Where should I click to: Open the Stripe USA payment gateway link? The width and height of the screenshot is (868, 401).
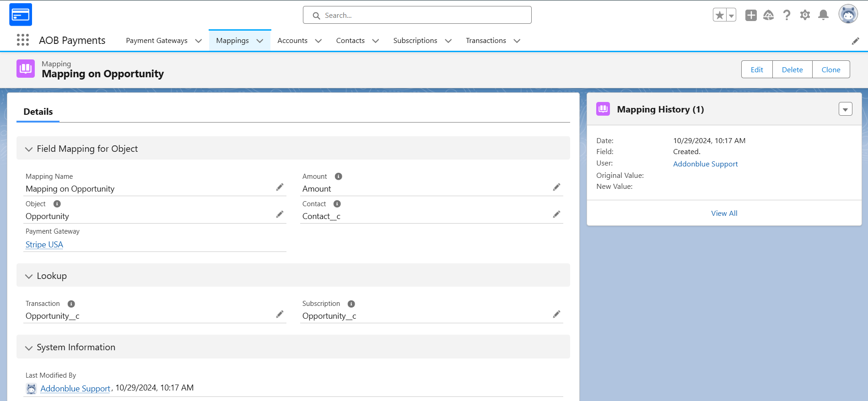click(44, 245)
